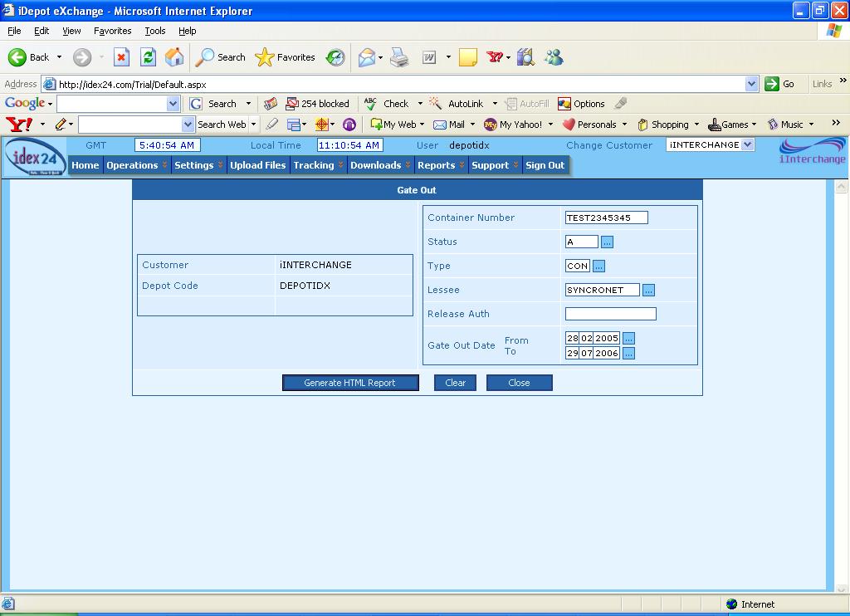Viewport: 850px width, 616px height.
Task: Click the Release Auth input field
Action: pyautogui.click(x=610, y=314)
